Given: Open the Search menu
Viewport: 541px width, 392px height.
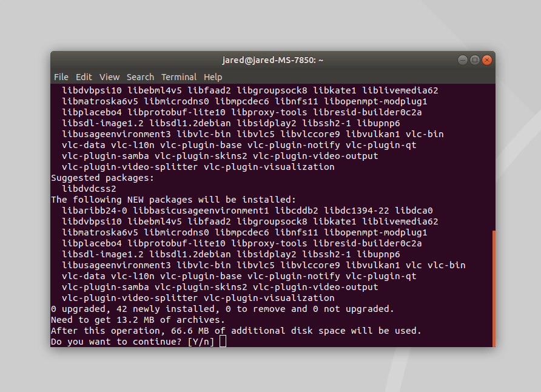Looking at the screenshot, I should pyautogui.click(x=140, y=77).
